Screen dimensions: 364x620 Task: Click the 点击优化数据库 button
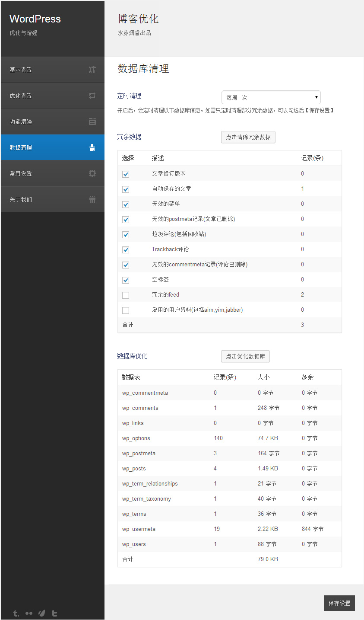click(x=245, y=356)
